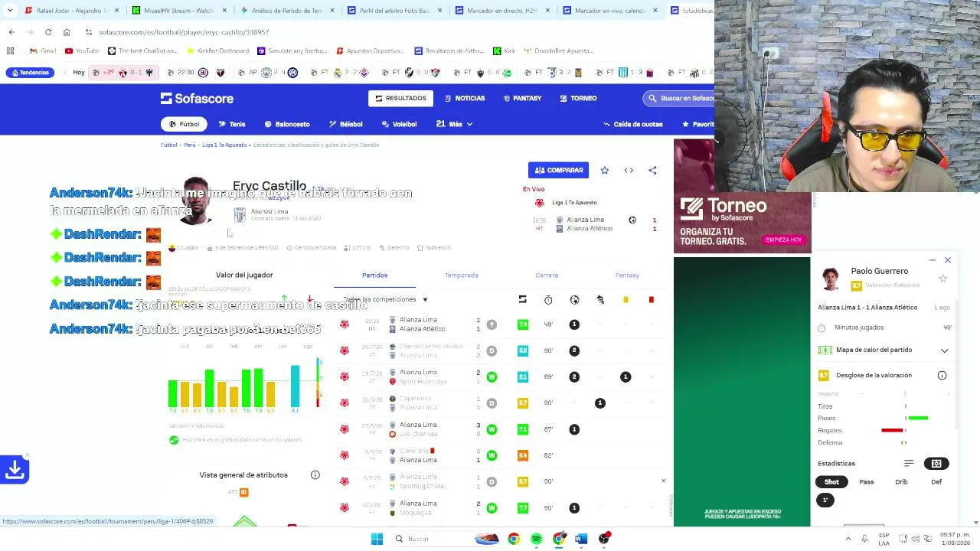Viewport: 980px width, 551px height.
Task: Switch to the Tenis sport tab
Action: 232,124
